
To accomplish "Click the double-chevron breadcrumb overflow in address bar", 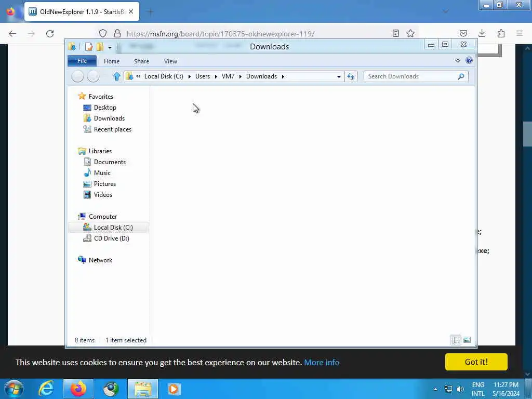I will pos(138,76).
